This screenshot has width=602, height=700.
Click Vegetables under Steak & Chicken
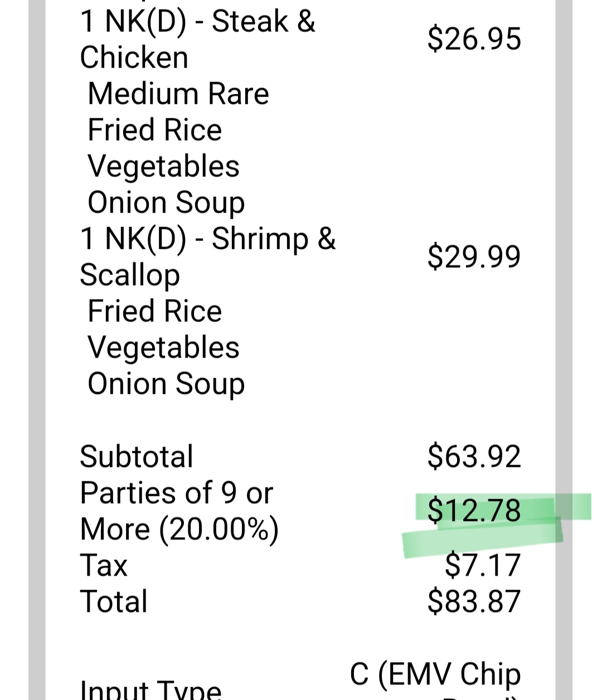pos(163,166)
